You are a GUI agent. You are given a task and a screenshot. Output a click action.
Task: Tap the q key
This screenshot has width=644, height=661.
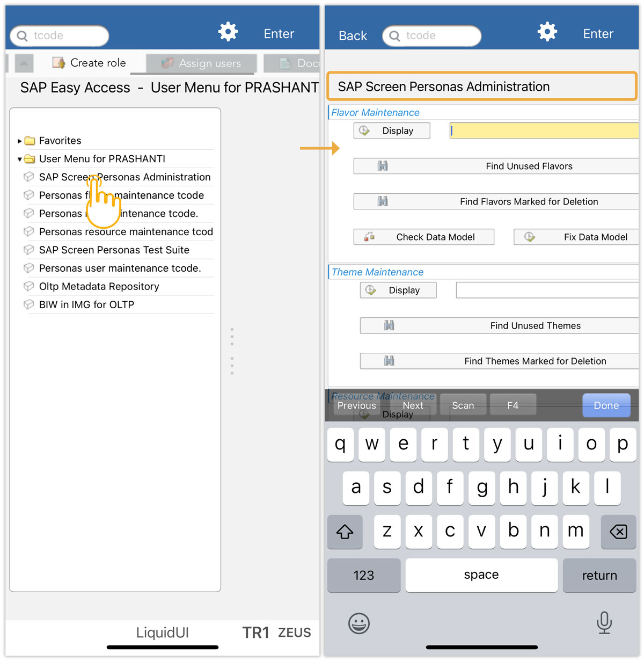tap(340, 445)
